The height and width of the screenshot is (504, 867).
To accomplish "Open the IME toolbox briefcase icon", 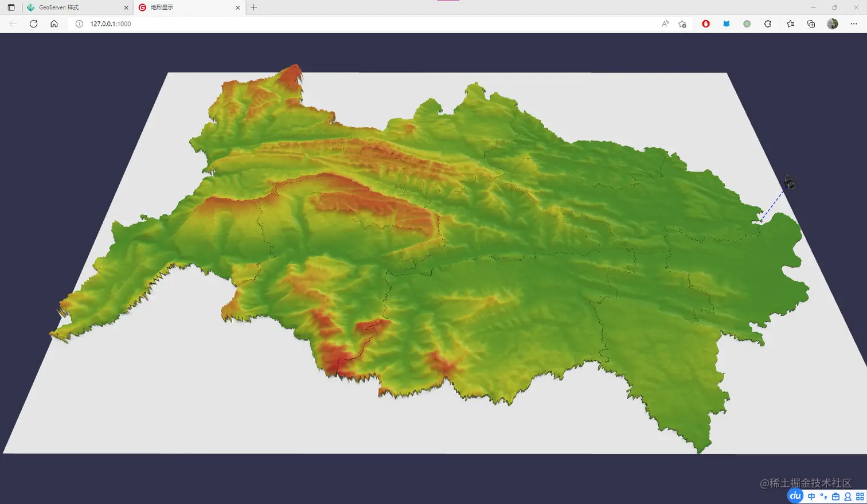I will coord(835,497).
